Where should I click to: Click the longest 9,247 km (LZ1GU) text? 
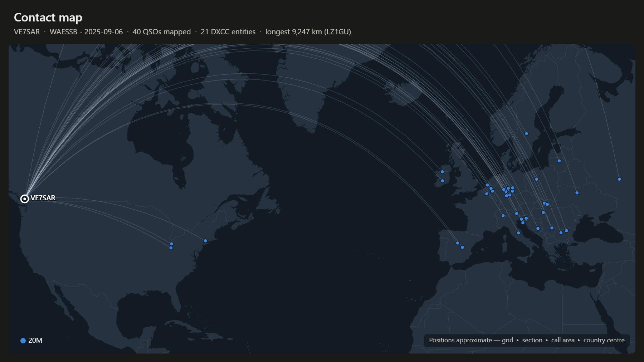[x=308, y=32]
